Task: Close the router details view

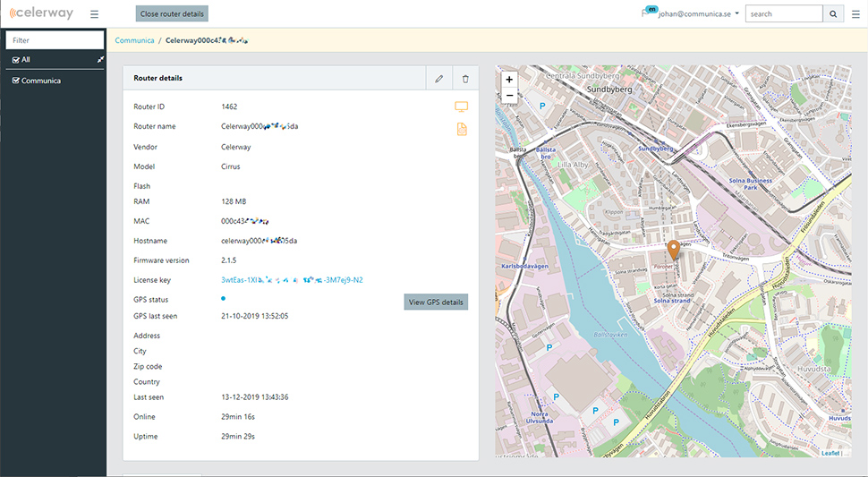Action: click(172, 13)
